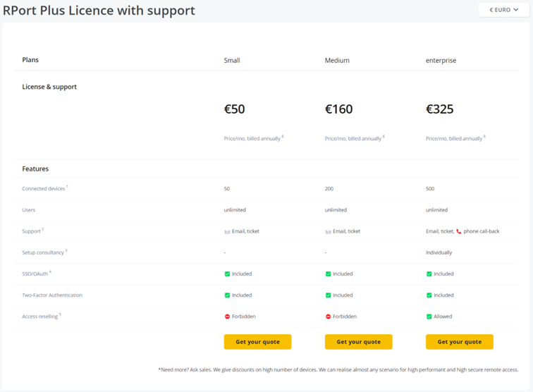
Task: Click unlimited users value for Medium plan
Action: pyautogui.click(x=336, y=210)
